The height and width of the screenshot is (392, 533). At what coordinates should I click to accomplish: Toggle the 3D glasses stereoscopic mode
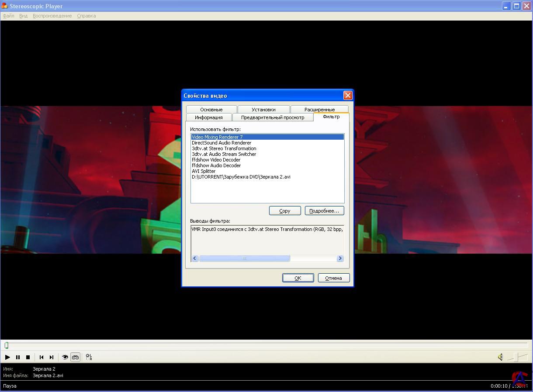tap(75, 357)
